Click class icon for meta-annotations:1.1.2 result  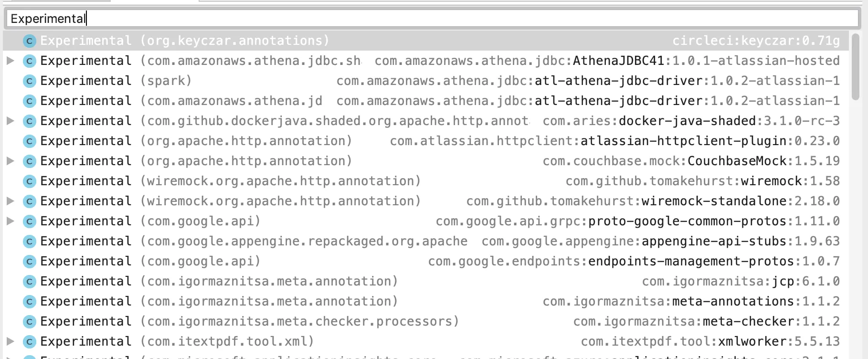point(30,302)
